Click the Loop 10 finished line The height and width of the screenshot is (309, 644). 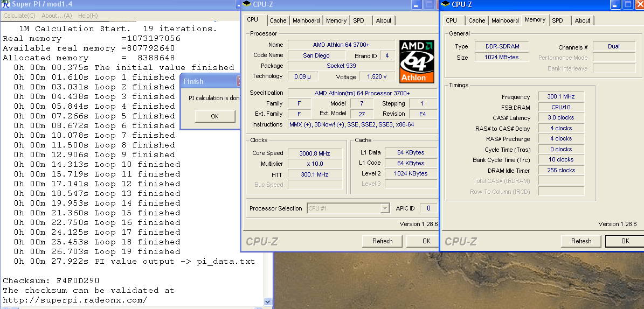pos(97,164)
